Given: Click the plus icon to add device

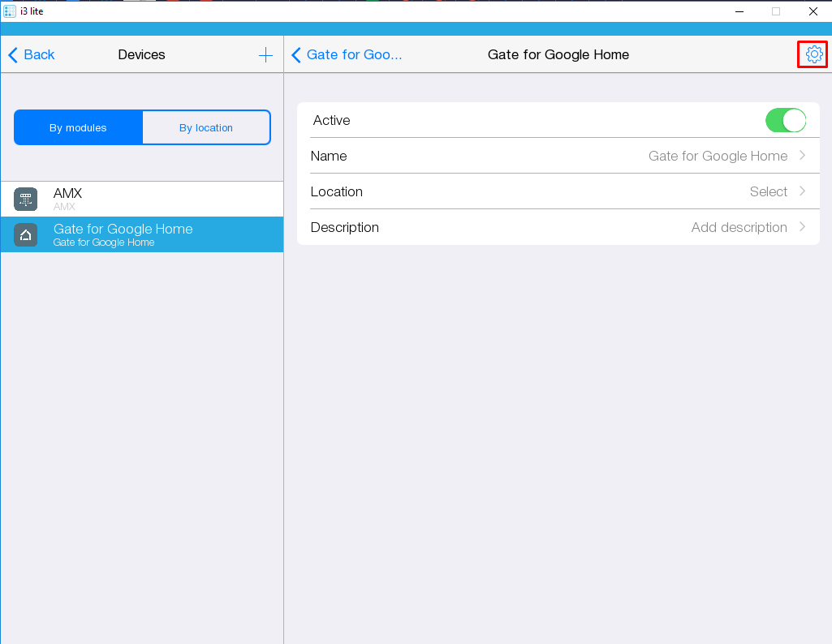Looking at the screenshot, I should [x=265, y=55].
